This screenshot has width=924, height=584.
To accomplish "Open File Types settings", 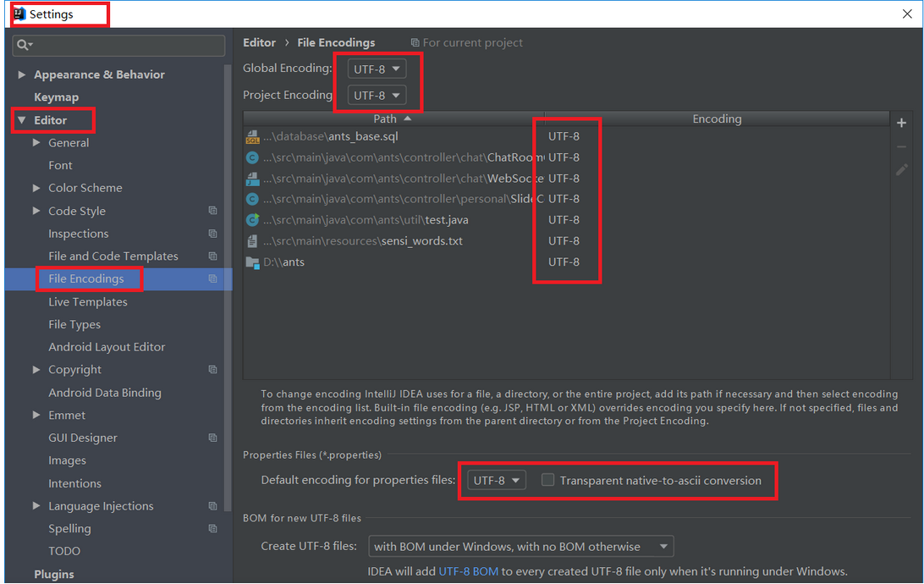I will pos(74,325).
